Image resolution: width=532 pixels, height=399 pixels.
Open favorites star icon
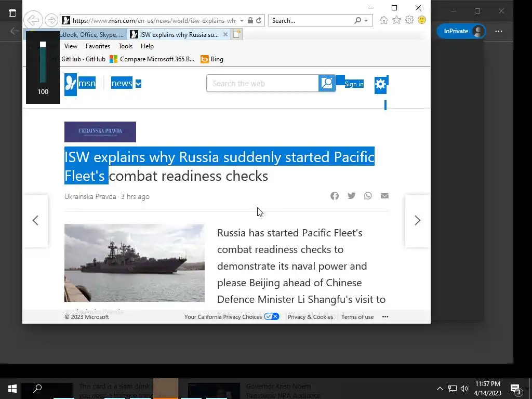tap(396, 20)
